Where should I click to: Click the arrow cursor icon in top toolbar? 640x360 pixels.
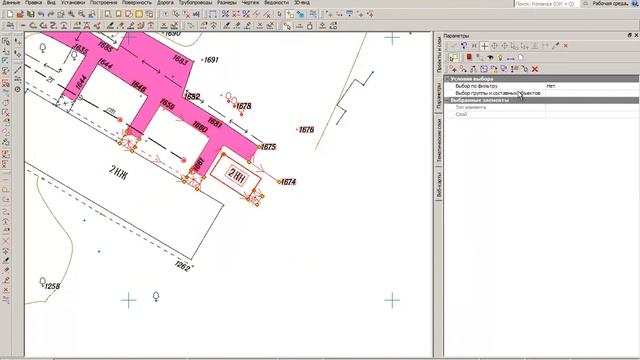(x=279, y=14)
